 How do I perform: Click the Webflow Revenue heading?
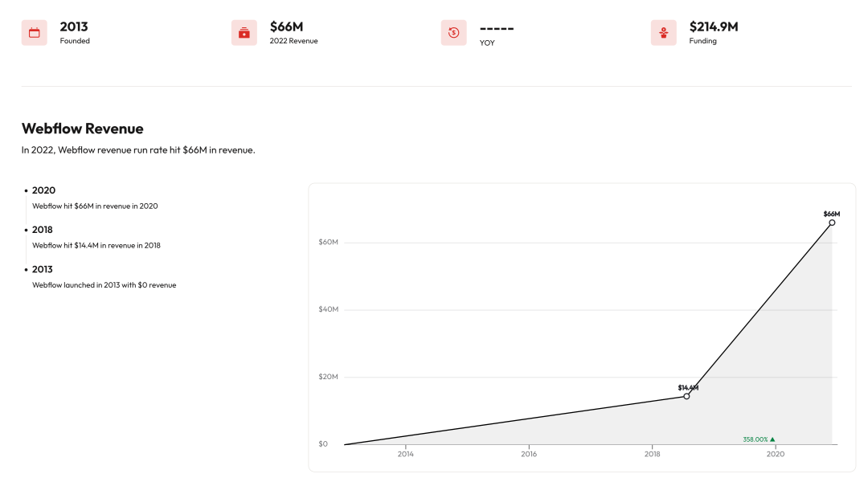point(83,129)
